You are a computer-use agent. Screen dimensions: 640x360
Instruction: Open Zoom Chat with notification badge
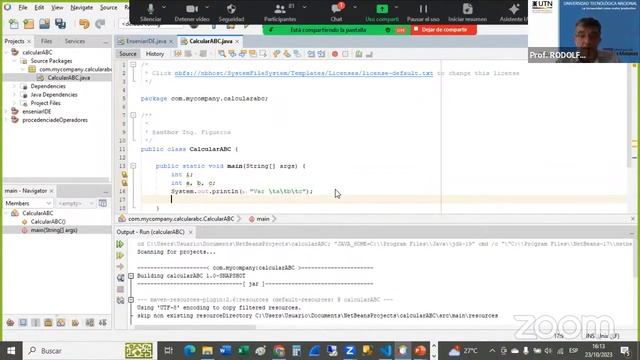[336, 12]
